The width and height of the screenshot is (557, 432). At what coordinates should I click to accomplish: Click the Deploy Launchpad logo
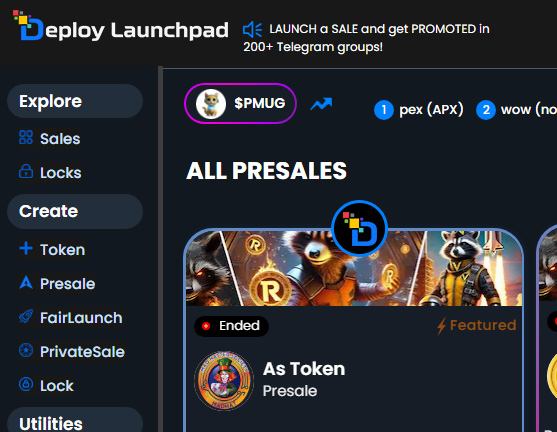[x=121, y=27]
